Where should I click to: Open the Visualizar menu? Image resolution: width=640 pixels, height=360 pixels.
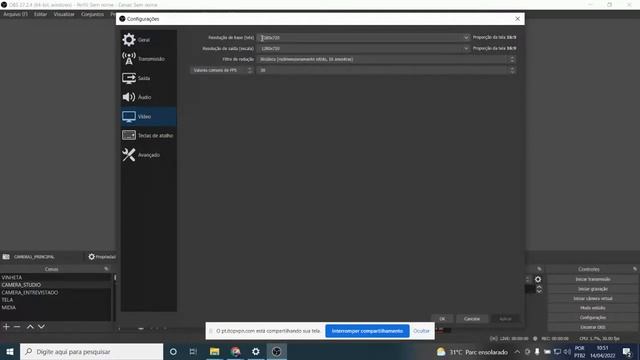[x=64, y=14]
